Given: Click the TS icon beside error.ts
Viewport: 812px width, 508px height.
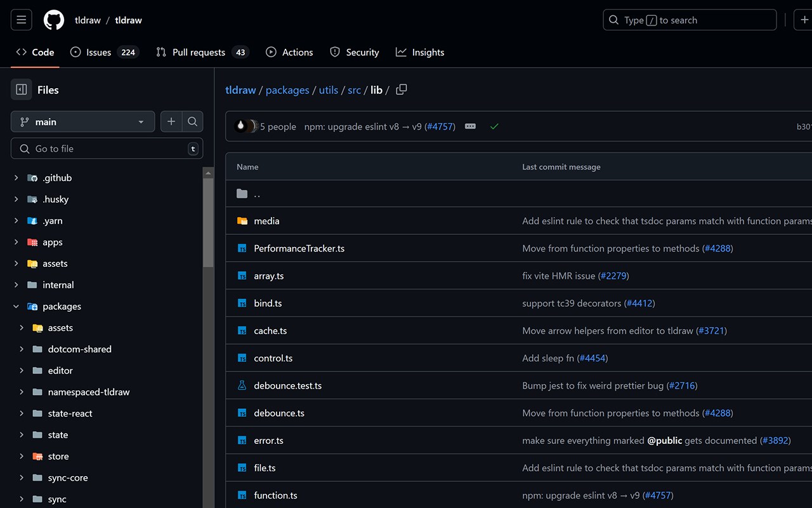Looking at the screenshot, I should [242, 440].
